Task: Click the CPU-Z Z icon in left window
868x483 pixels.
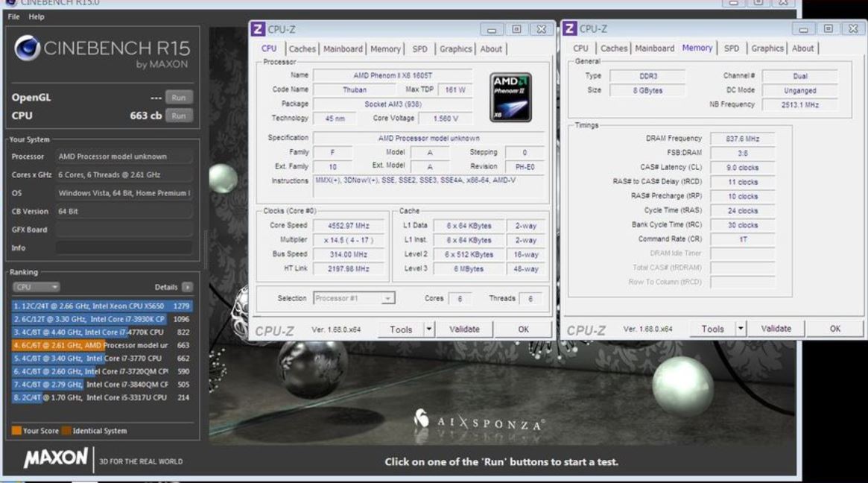Action: (258, 29)
